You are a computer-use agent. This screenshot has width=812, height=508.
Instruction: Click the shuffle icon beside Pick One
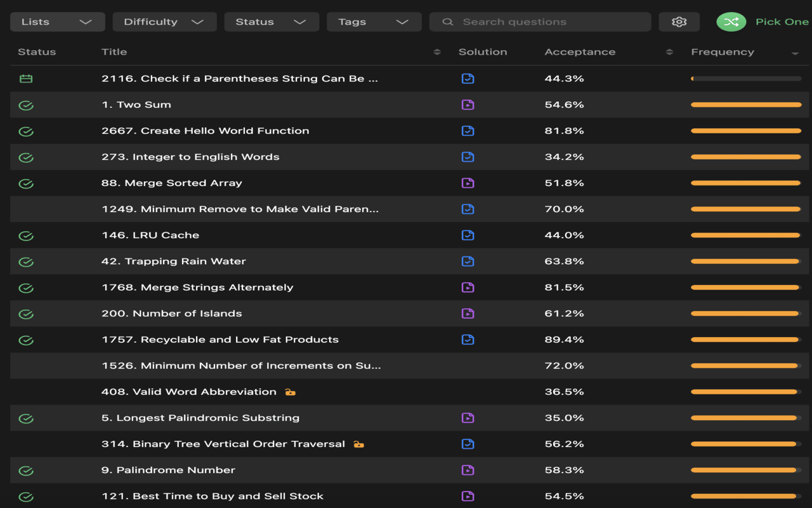731,22
